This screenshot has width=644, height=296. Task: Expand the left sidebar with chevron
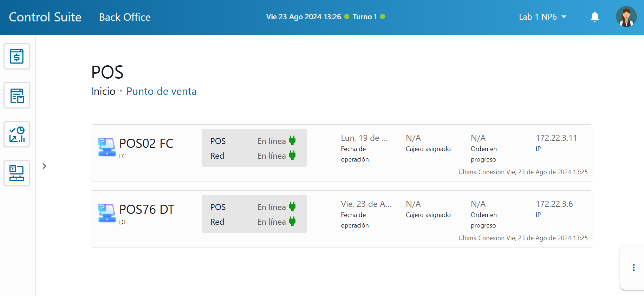[44, 166]
